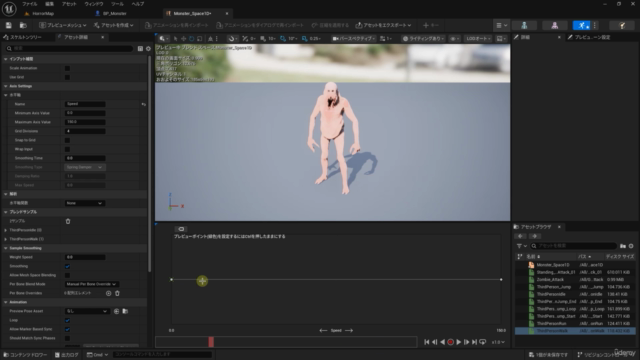Add a Per Bone Overrides element
Viewport: 640px width, 360px height.
click(x=108, y=293)
